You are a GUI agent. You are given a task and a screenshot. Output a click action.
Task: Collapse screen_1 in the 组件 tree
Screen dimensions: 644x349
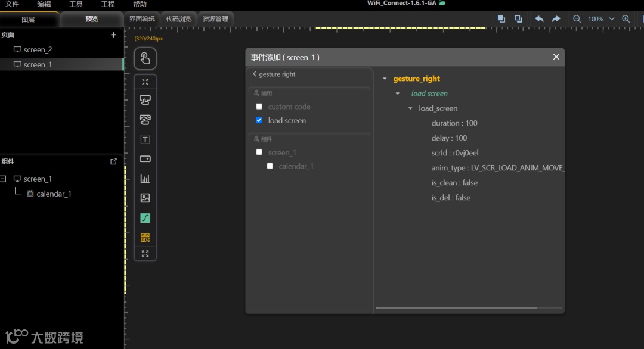[4, 179]
